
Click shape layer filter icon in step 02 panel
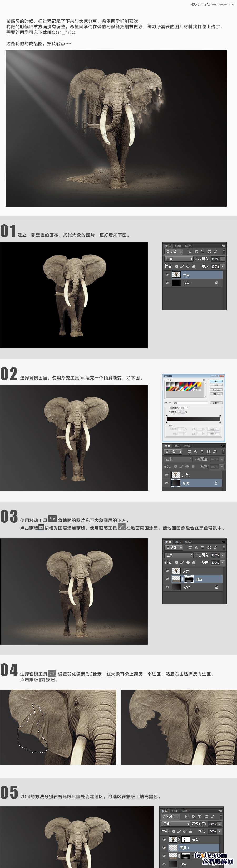[x=208, y=452]
